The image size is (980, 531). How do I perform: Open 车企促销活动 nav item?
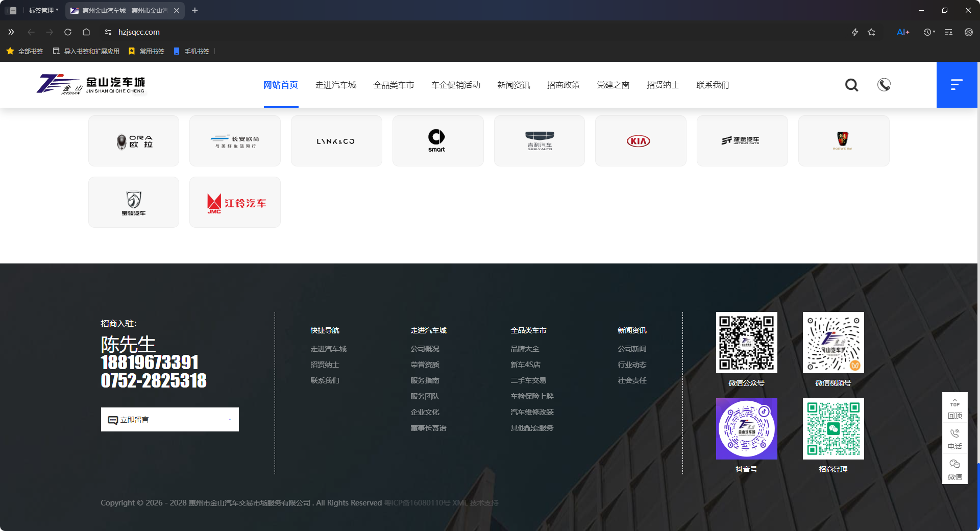point(456,85)
